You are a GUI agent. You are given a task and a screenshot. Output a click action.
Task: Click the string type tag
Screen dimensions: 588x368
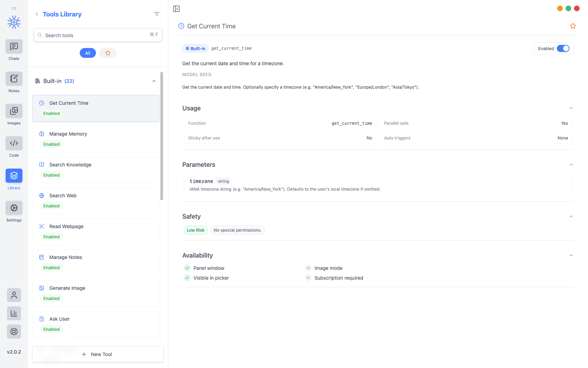223,181
